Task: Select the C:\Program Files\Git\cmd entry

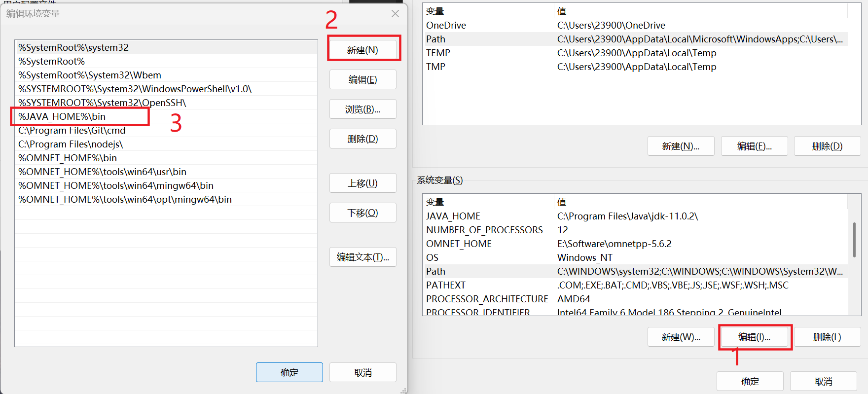Action: [72, 130]
